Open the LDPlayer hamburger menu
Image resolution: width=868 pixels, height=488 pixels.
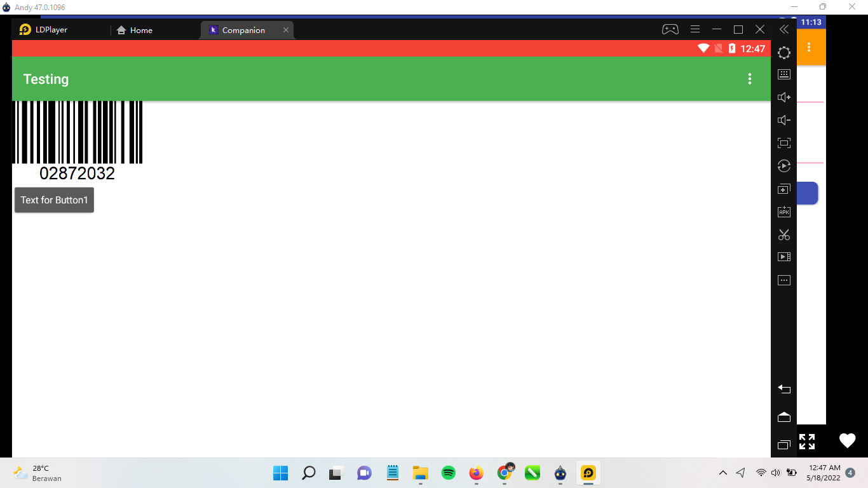(695, 29)
